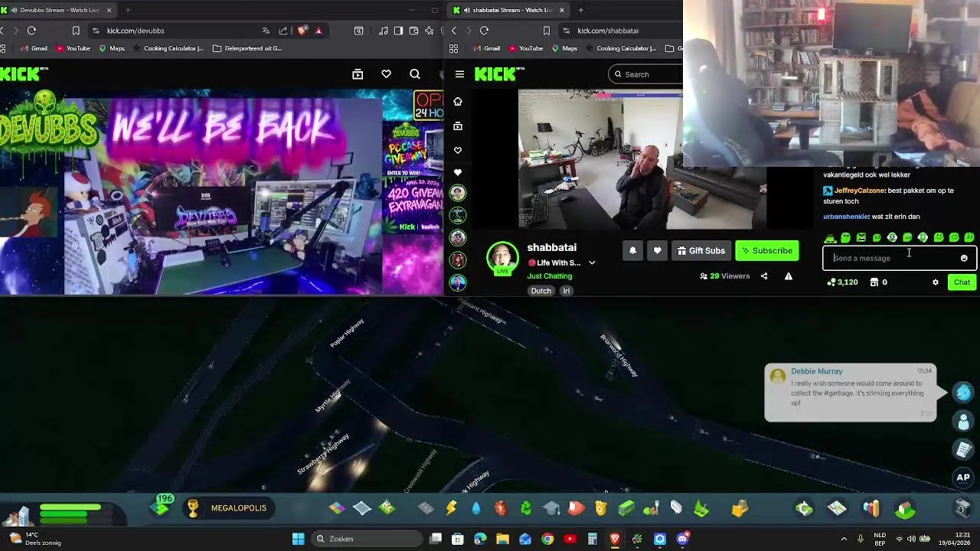
Task: Open Geïmporteerd uit G... bookmarks folder
Action: tap(247, 48)
